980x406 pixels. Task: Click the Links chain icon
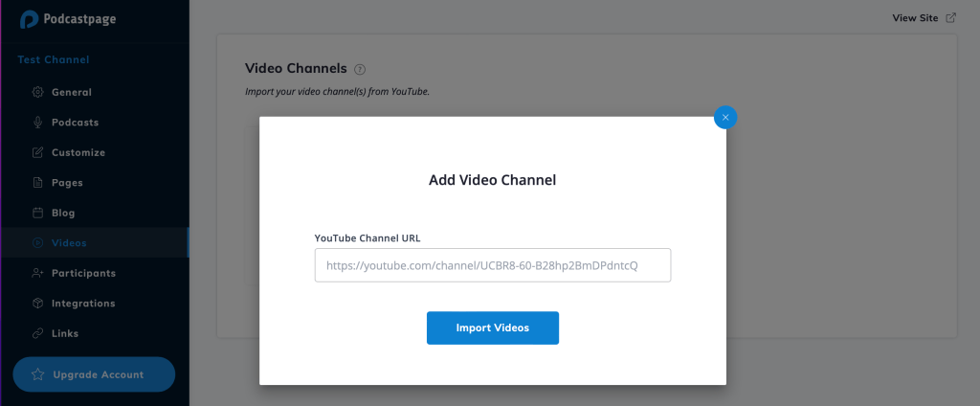[37, 333]
